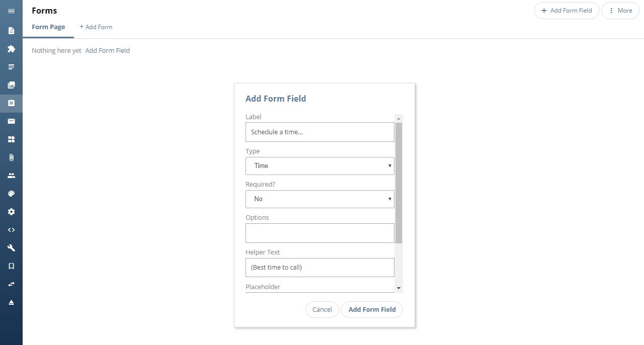Image resolution: width=644 pixels, height=345 pixels.
Task: Open the image gallery icon in sidebar
Action: coord(11,85)
